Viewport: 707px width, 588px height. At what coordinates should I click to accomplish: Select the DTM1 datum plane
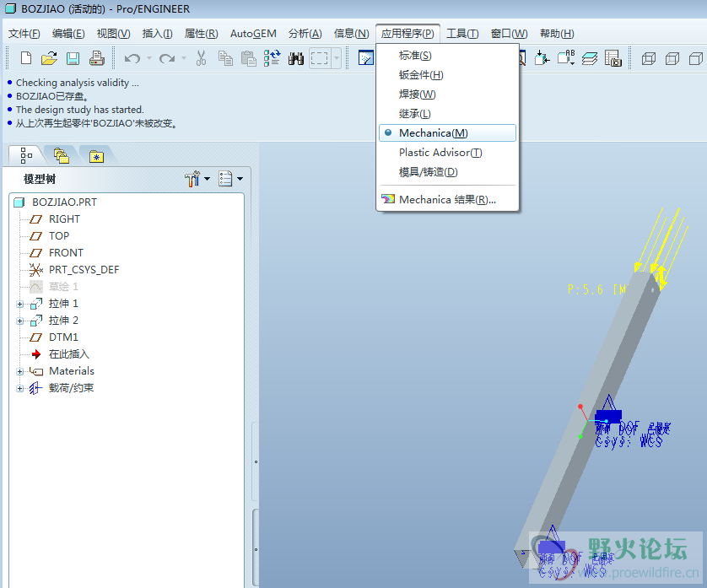[x=63, y=337]
